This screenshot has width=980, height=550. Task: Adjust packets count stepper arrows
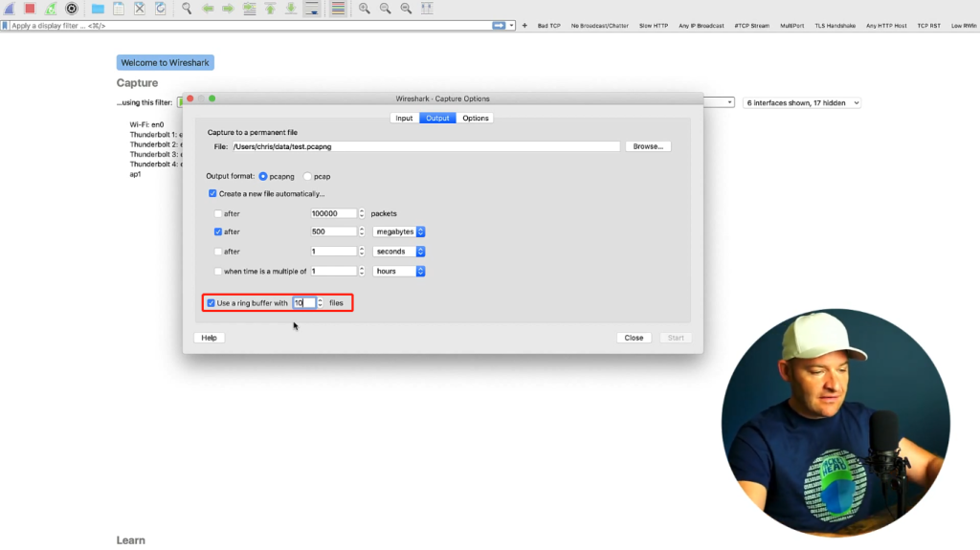tap(362, 213)
